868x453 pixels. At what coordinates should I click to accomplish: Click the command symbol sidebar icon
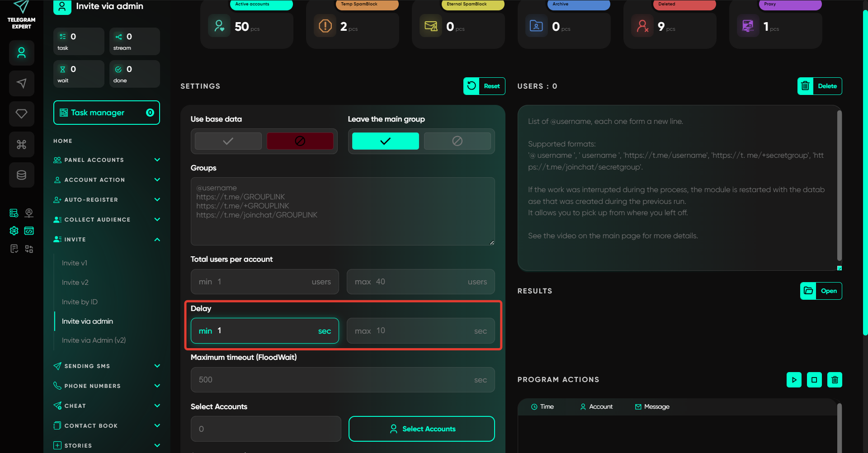click(21, 144)
